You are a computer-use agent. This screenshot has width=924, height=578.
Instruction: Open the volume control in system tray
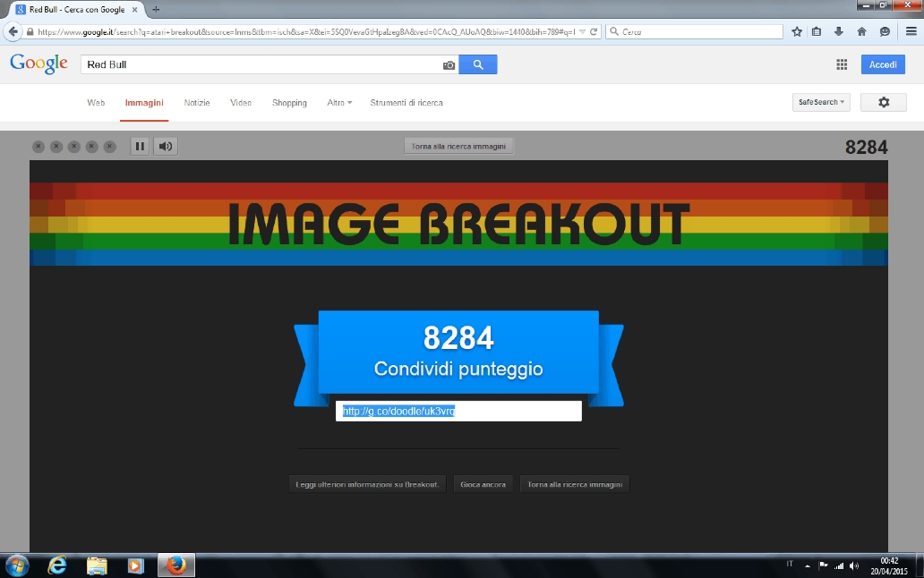[854, 565]
